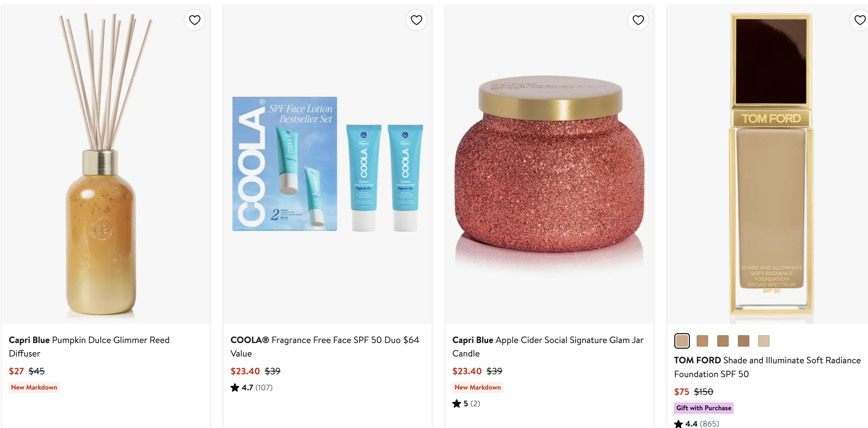
Task: Open Capri Blue Apple Cider Glam Jar Candle link
Action: tap(548, 347)
